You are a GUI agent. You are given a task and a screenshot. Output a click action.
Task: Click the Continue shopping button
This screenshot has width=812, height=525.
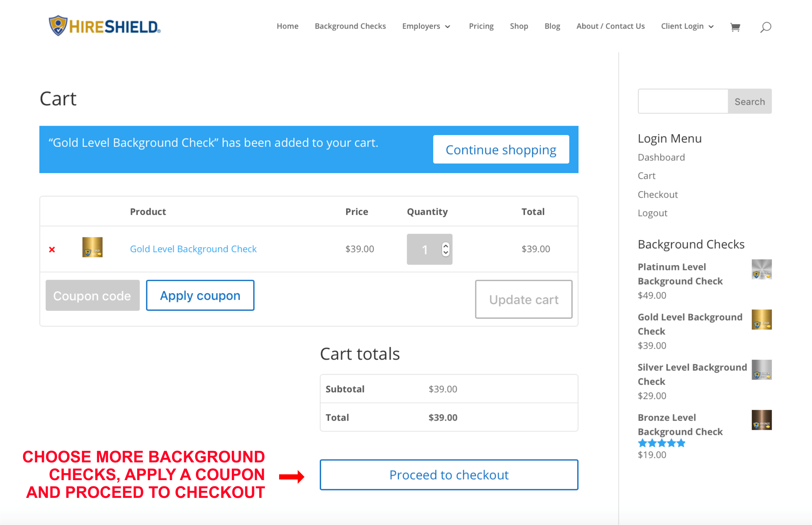(501, 150)
